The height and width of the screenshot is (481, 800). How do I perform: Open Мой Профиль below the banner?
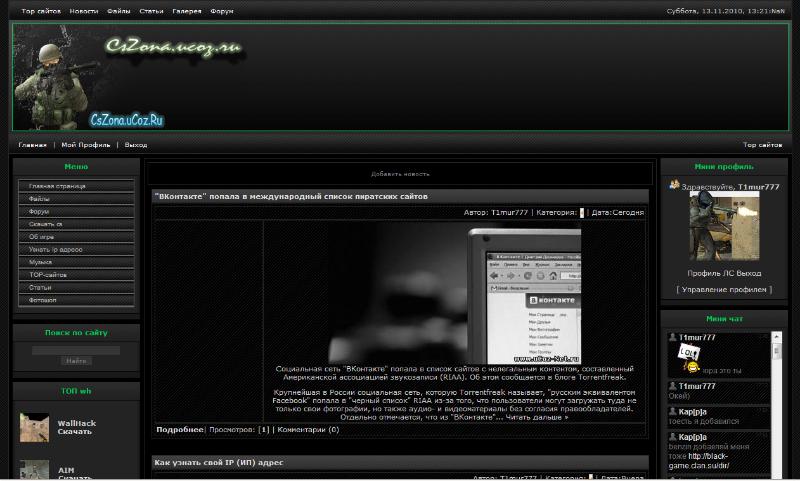(x=86, y=145)
